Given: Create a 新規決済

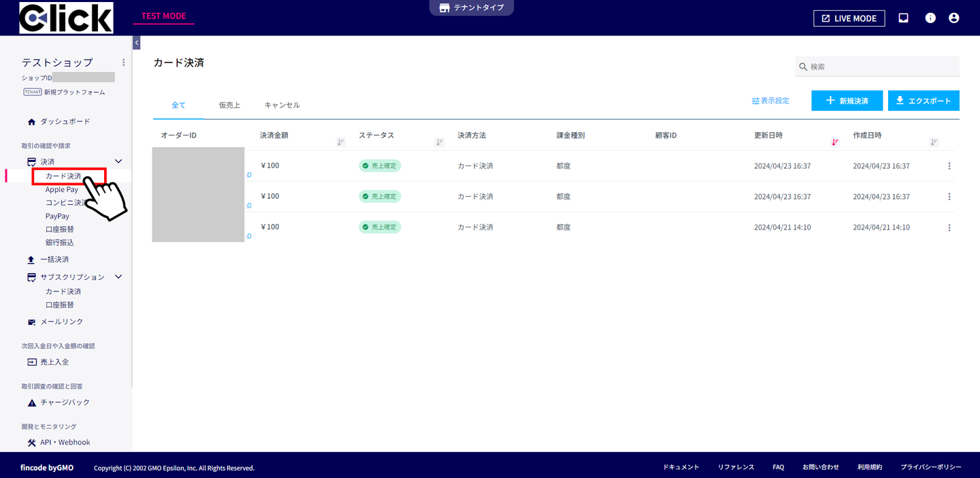Looking at the screenshot, I should click(x=847, y=101).
